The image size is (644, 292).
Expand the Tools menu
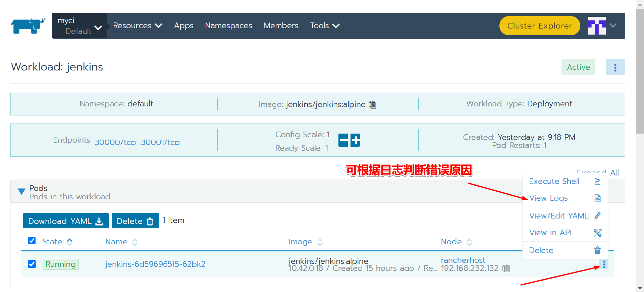325,26
